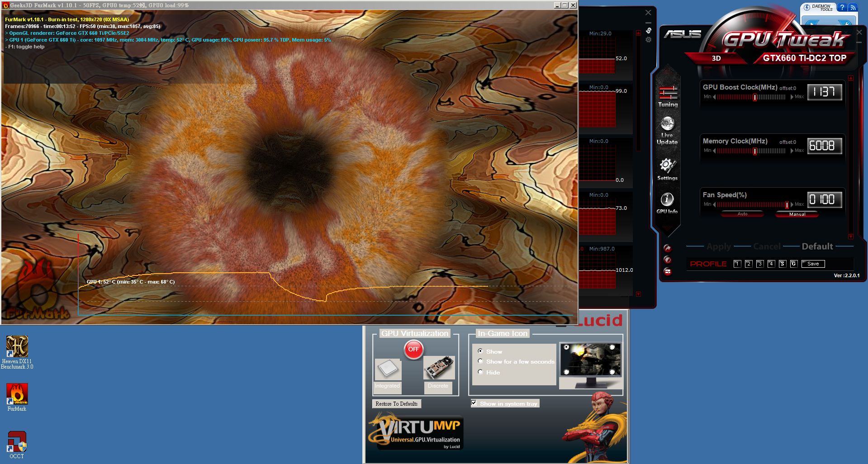Click Min arrow of GPU Boost Clock
868x464 pixels.
pos(714,97)
